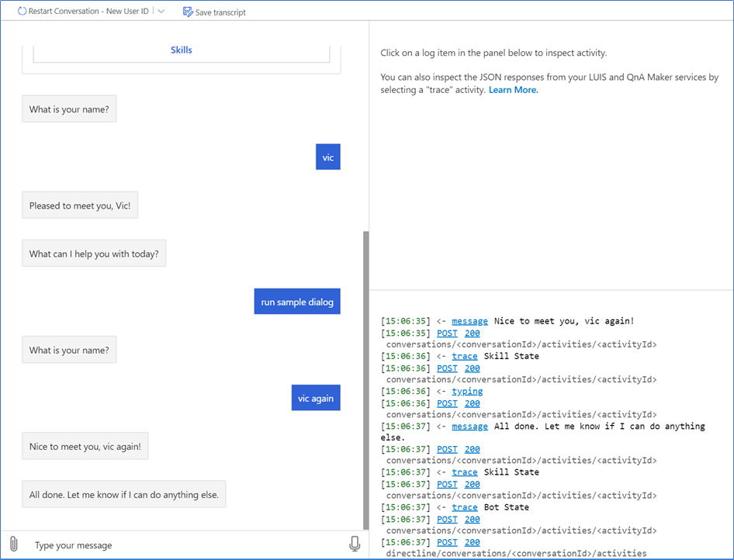Open the 200 link at 15:06:35

pos(473,333)
